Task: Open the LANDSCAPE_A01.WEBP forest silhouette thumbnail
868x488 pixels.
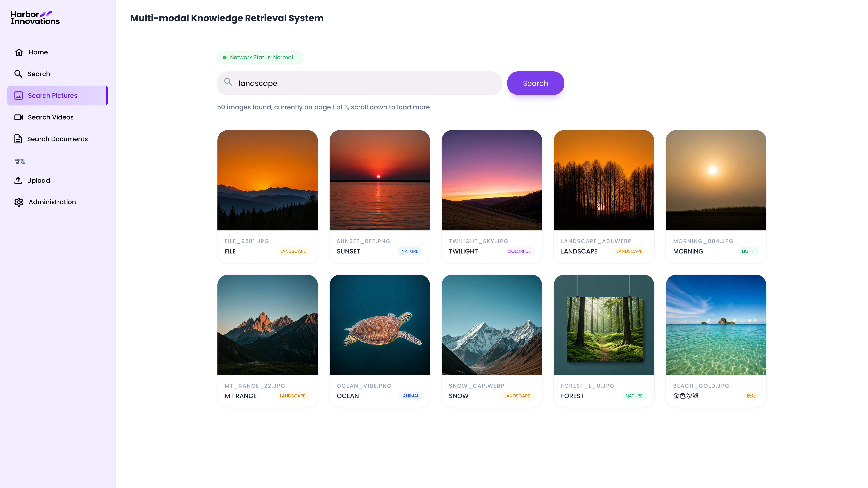Action: [x=604, y=180]
